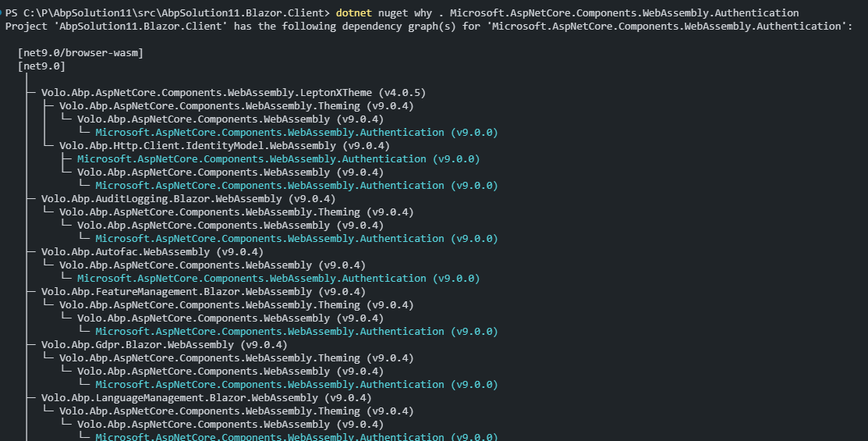Click Volo.Abp.LanguageManagement.Blazor.WebAssembly (v9.0.4)

[x=207, y=398]
